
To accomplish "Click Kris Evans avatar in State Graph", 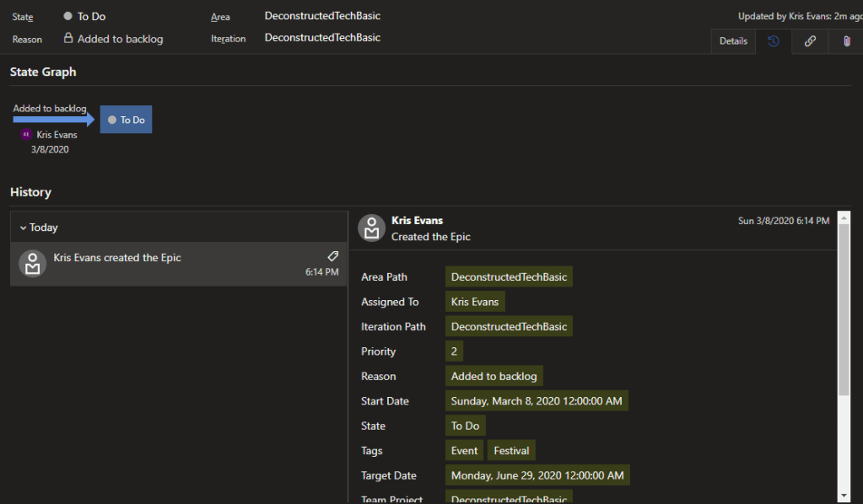I will pyautogui.click(x=26, y=135).
